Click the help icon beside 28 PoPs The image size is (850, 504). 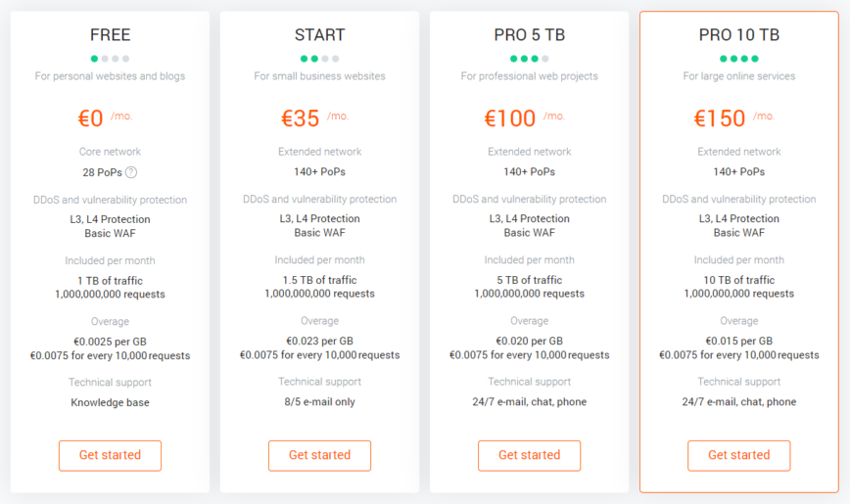coord(130,172)
